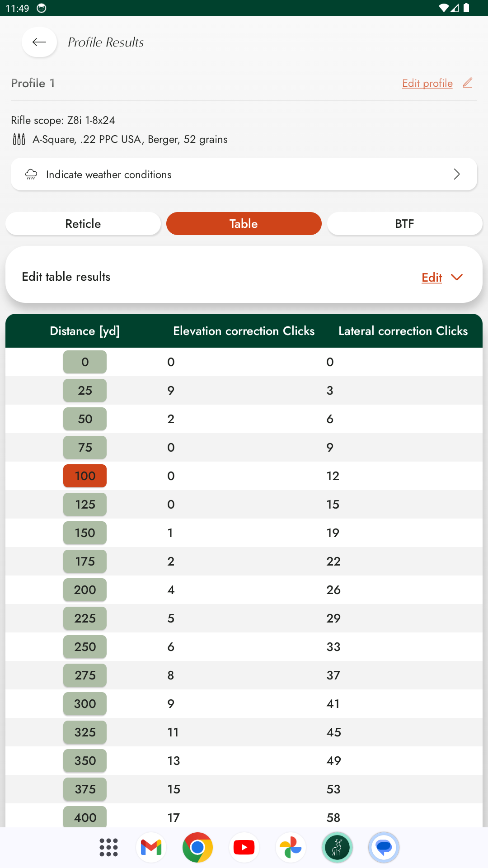Viewport: 488px width, 868px height.
Task: Open the app drawer grid icon
Action: 108,847
